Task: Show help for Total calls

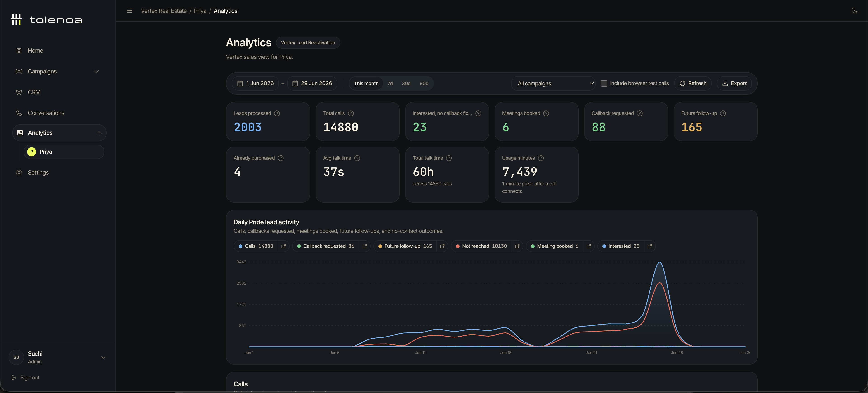Action: 351,113
